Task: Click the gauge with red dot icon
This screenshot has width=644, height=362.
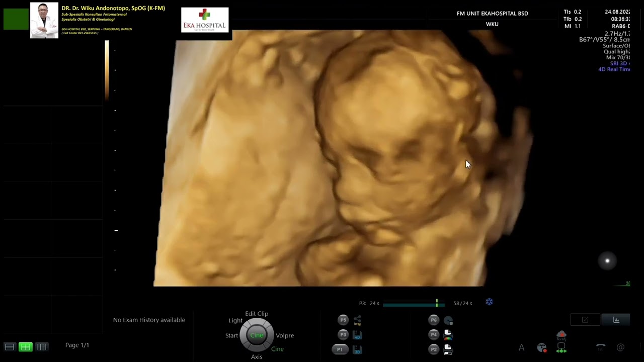Action: 542,347
